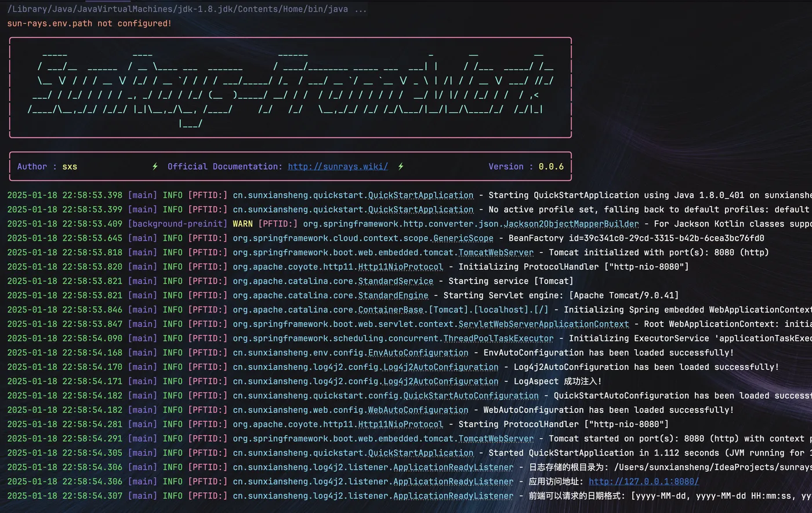Click ApplicationReadyListener link in 日志存储的根目录 row
The height and width of the screenshot is (513, 812).
453,467
